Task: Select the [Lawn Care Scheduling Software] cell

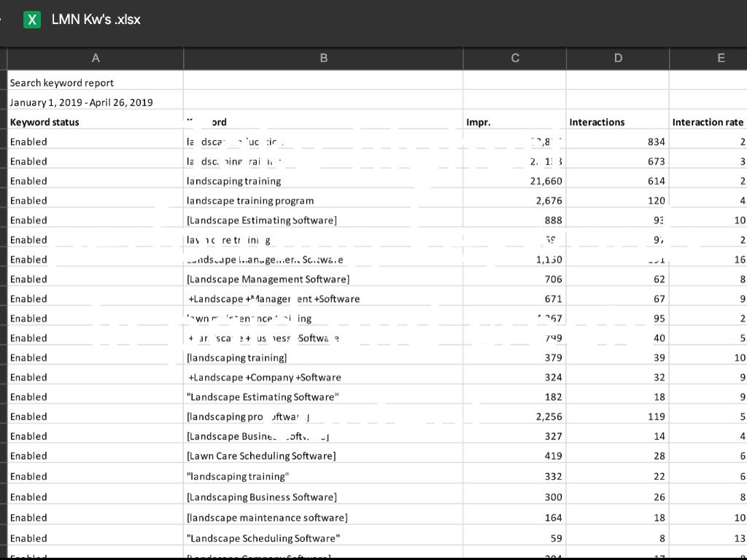Action: point(261,456)
